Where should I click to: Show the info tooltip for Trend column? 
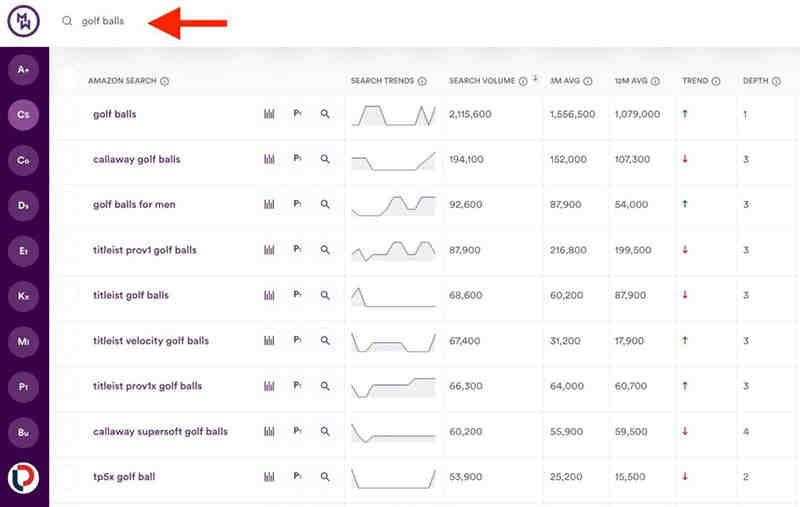716,81
